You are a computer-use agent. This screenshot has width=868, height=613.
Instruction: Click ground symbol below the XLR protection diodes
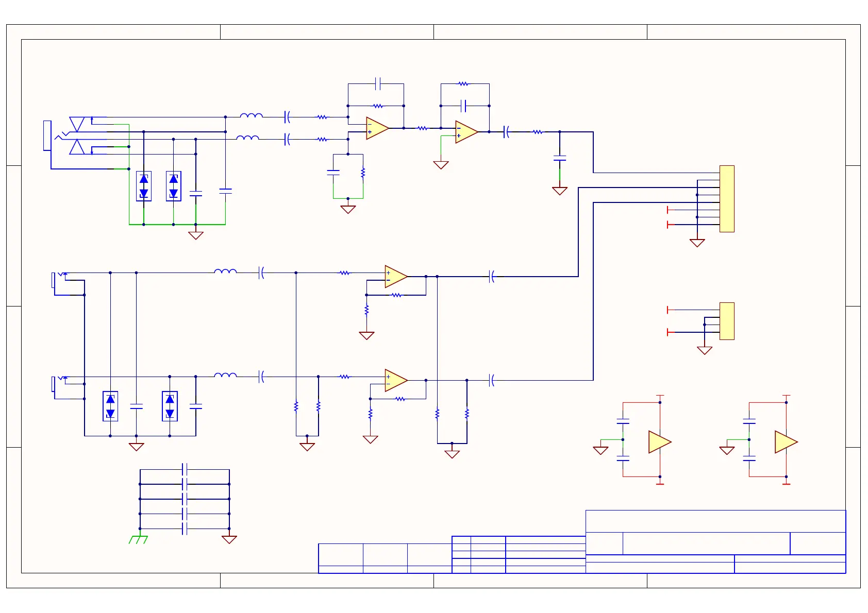196,235
